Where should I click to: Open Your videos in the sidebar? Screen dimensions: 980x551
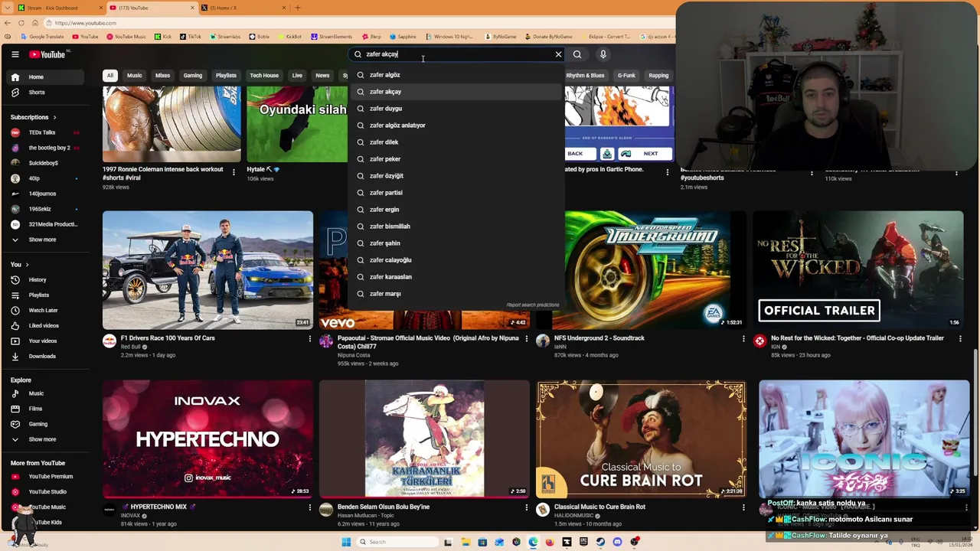tap(44, 341)
